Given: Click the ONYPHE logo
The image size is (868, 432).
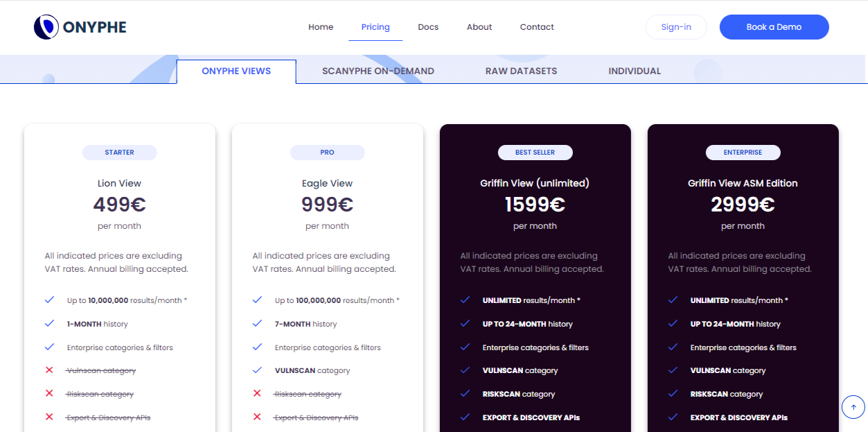Looking at the screenshot, I should pos(80,27).
